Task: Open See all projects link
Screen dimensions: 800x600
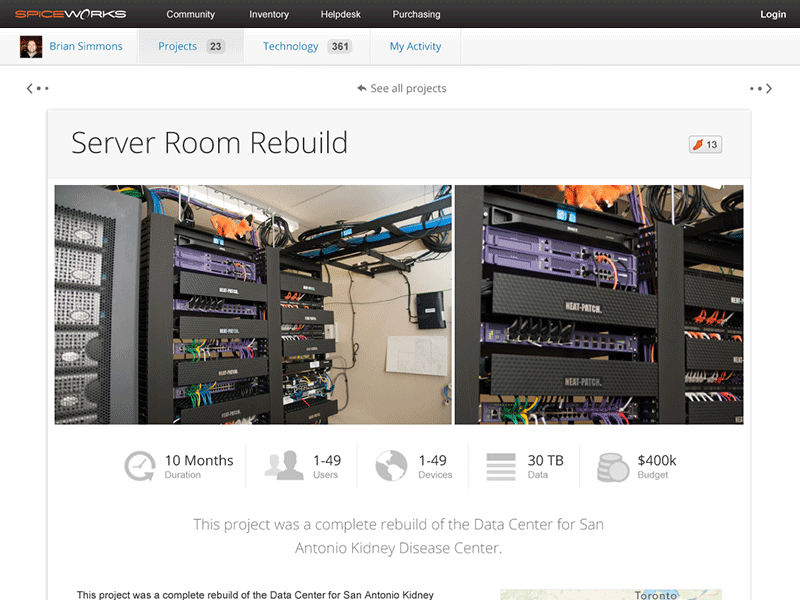Action: click(x=400, y=88)
